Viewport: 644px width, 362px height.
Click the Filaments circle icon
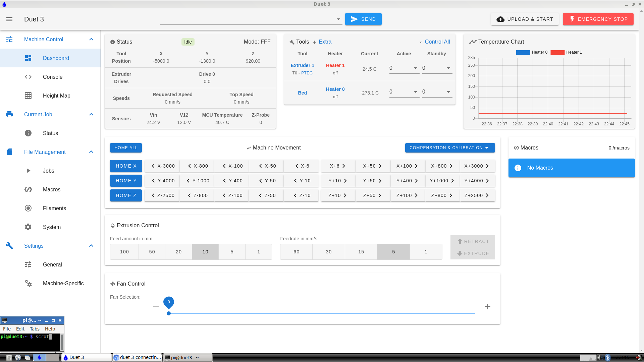28,208
